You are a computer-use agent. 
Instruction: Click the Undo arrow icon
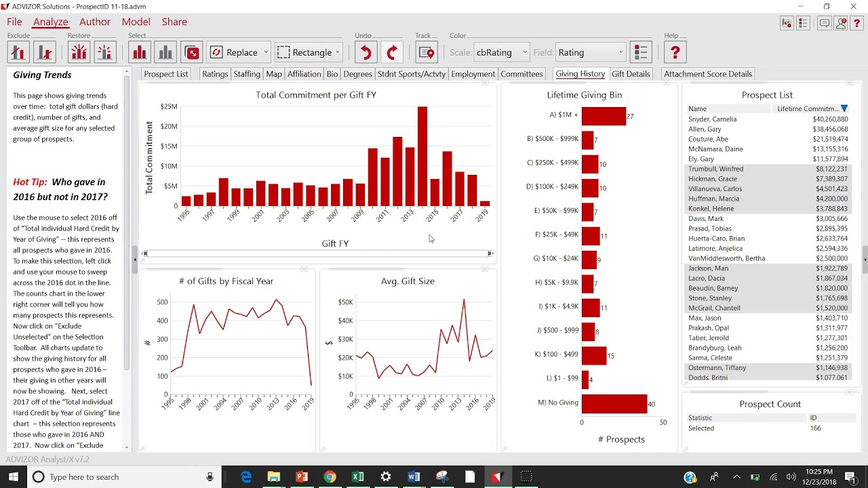point(366,52)
